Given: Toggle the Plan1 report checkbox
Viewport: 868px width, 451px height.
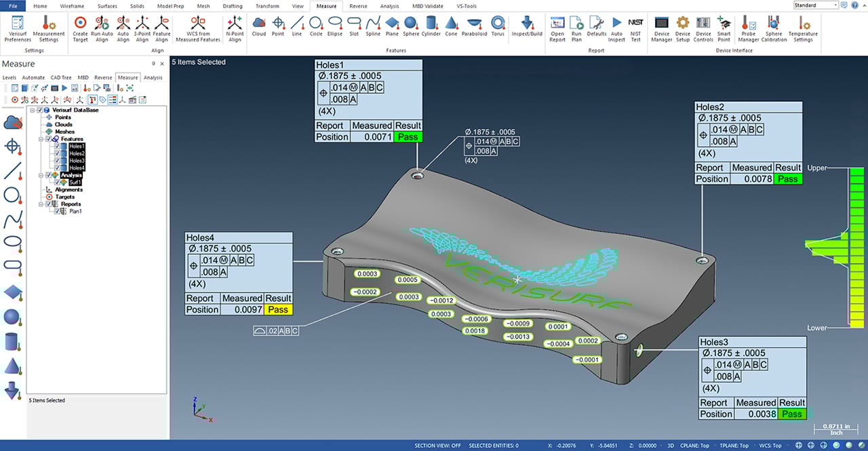Looking at the screenshot, I should (57, 211).
